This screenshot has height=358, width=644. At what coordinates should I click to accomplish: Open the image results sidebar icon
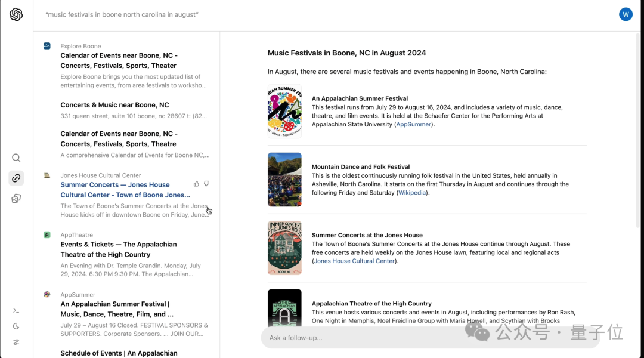coord(16,198)
